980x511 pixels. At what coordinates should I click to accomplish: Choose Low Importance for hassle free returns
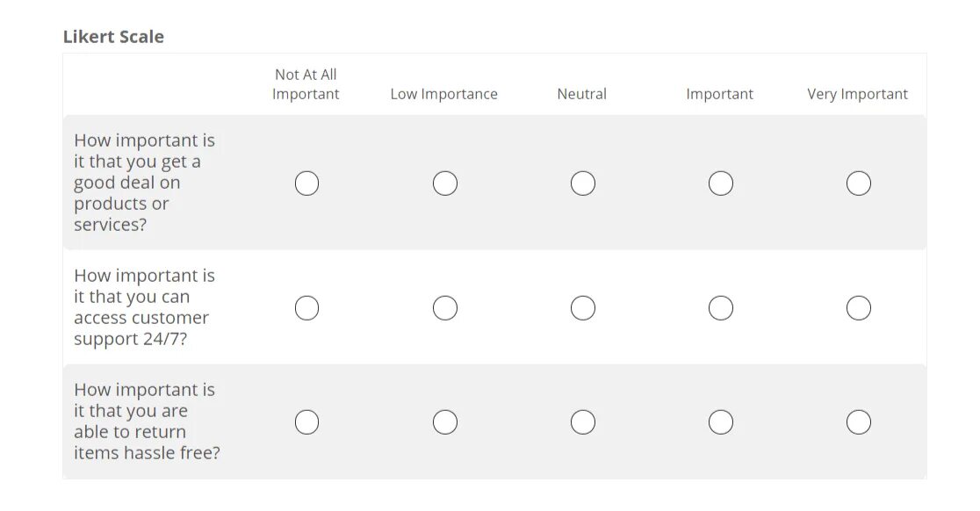[x=445, y=422]
